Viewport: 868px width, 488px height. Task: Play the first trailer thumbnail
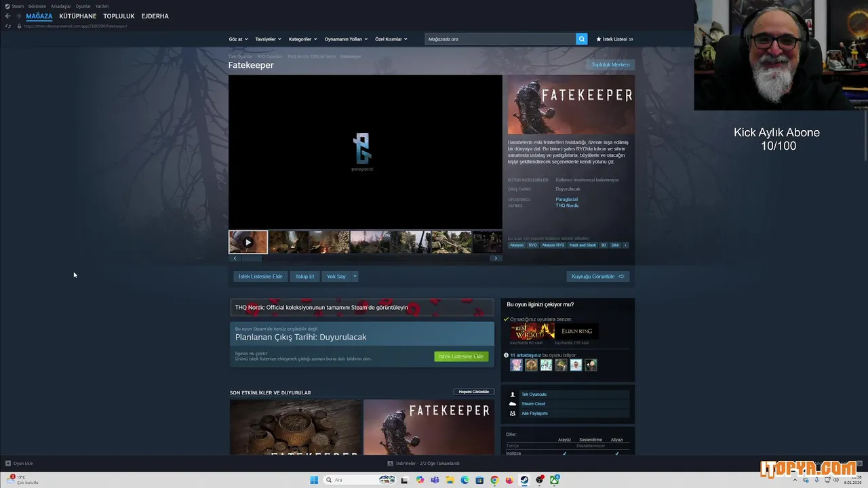pyautogui.click(x=248, y=242)
